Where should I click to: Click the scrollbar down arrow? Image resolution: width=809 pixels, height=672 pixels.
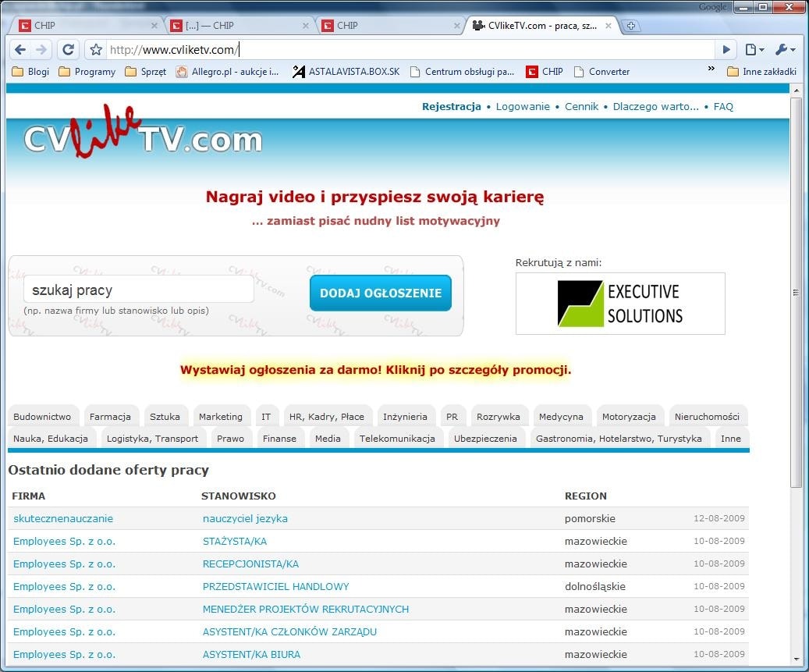[x=796, y=659]
